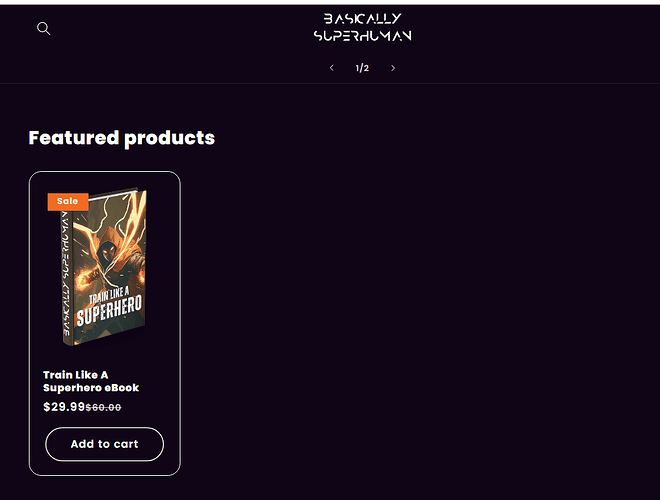This screenshot has width=660, height=500.
Task: Click the orange Sale badge
Action: coord(68,201)
